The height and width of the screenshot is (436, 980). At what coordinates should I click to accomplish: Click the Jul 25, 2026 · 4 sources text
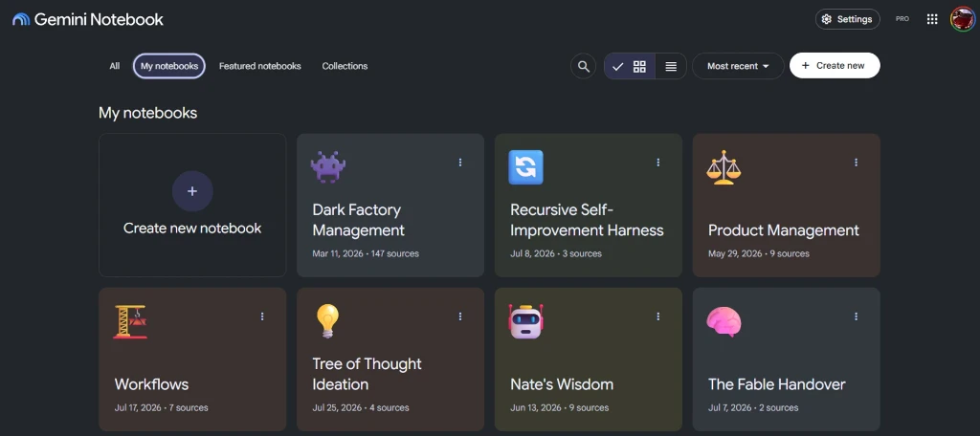coord(361,408)
